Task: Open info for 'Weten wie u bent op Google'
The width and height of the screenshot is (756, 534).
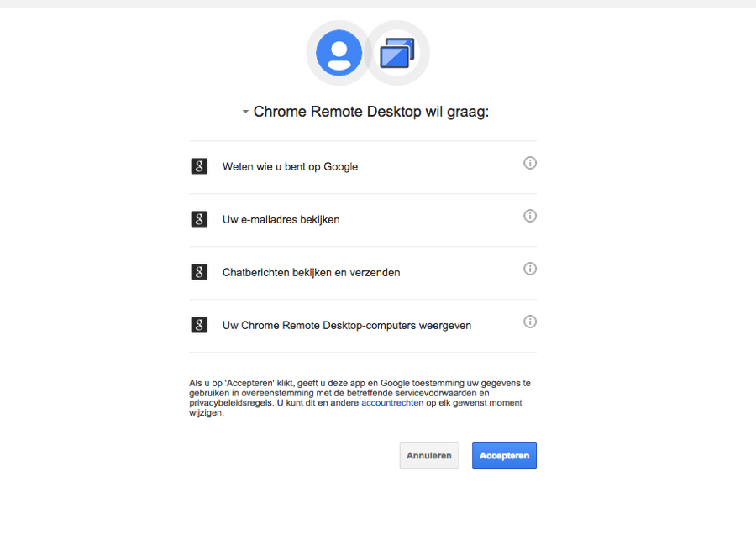Action: point(530,163)
